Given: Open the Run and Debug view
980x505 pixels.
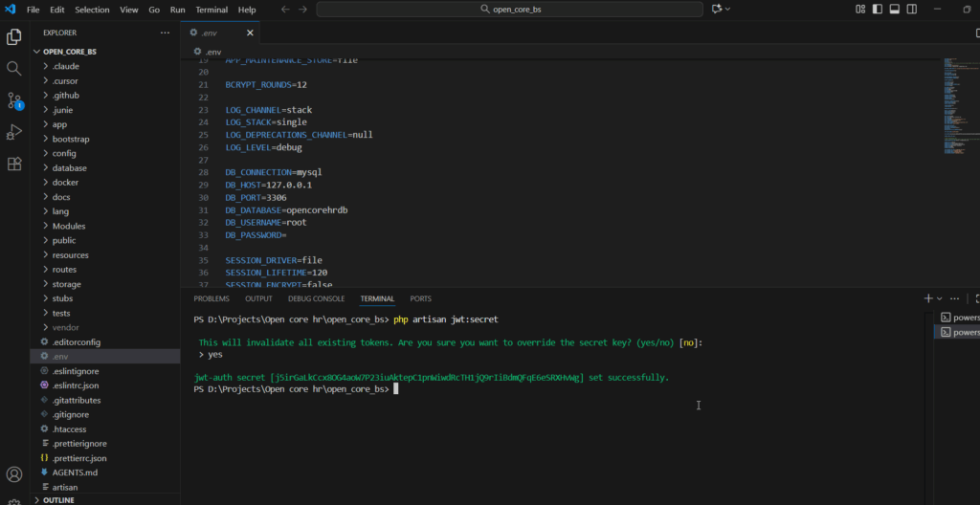Looking at the screenshot, I should 14,132.
